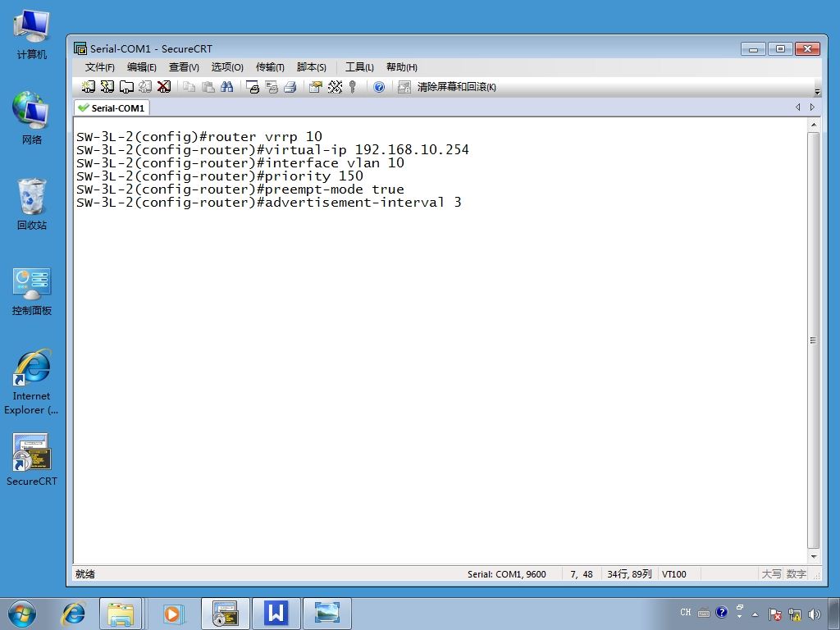The image size is (840, 630).
Task: Click the 'advertisement-interval 3' terminal line
Action: [x=269, y=203]
